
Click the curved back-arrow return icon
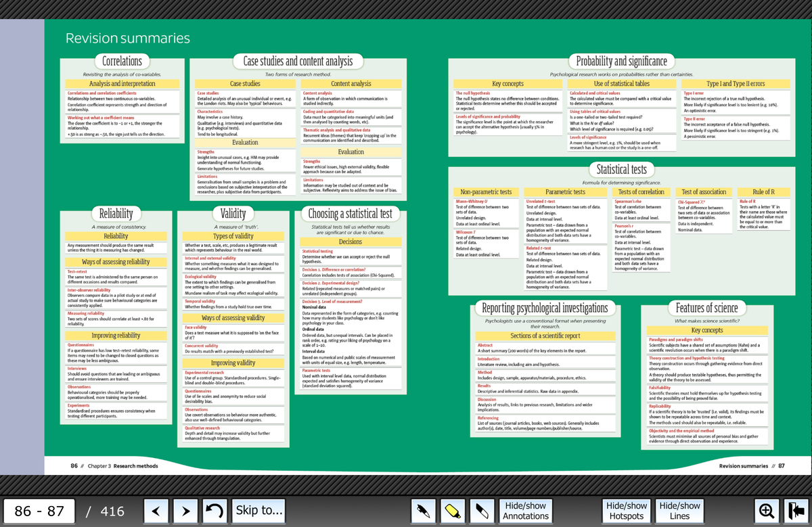tap(215, 510)
